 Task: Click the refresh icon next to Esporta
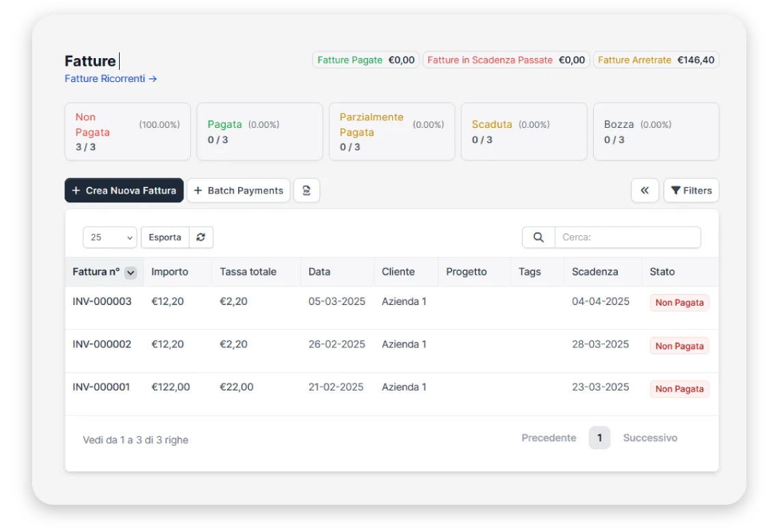(200, 237)
